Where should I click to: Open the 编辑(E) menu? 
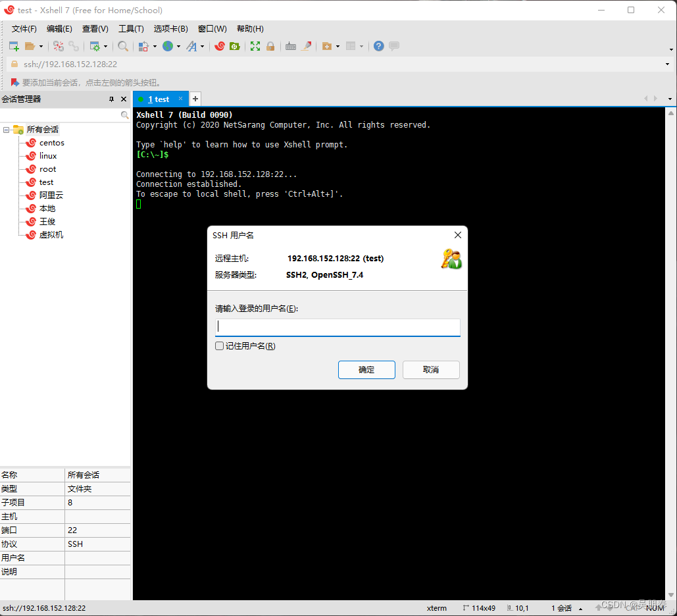59,29
